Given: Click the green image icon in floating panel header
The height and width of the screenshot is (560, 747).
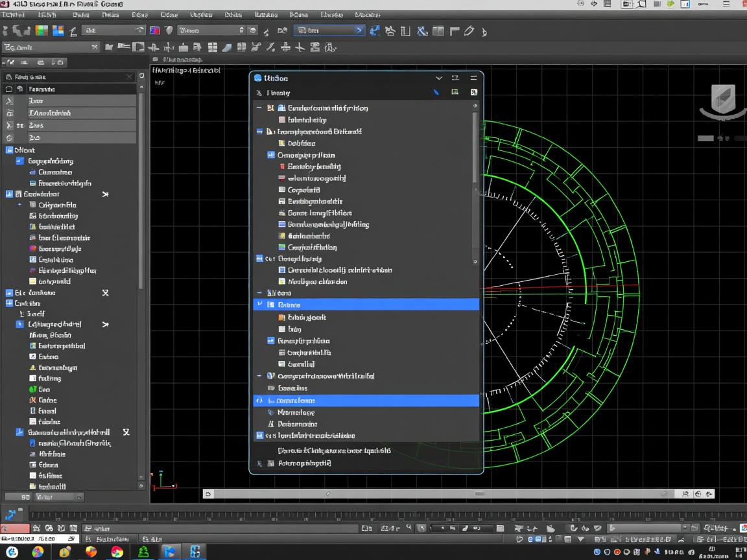Looking at the screenshot, I should click(455, 93).
